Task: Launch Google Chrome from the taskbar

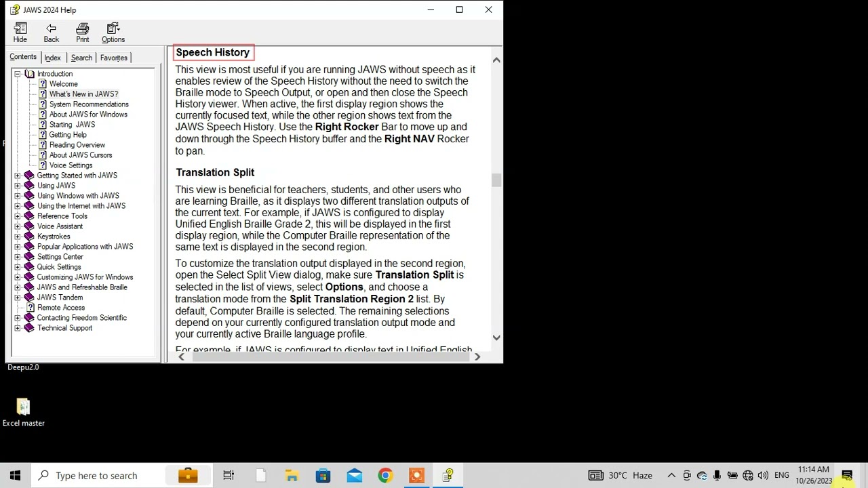Action: point(385,476)
